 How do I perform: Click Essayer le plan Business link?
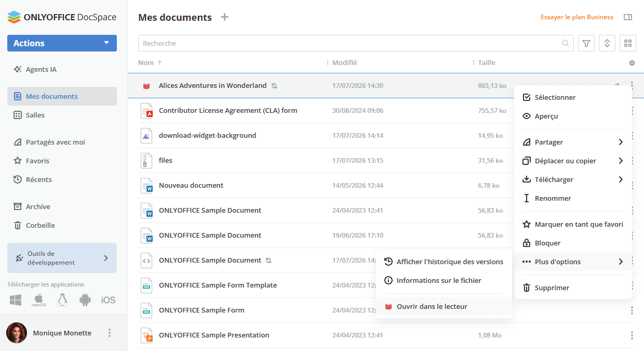tap(577, 17)
